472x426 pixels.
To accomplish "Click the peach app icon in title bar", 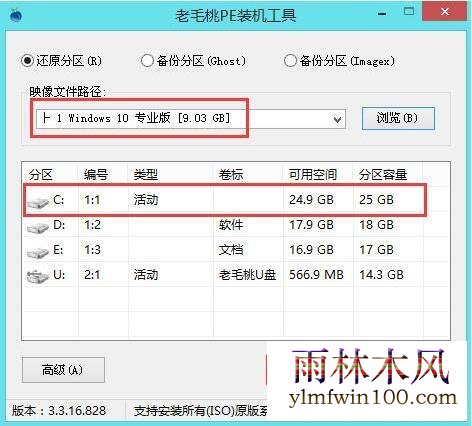I will point(16,15).
